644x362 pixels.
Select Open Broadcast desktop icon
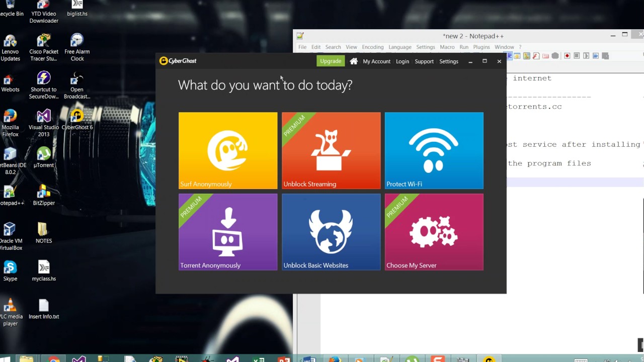[x=77, y=85]
